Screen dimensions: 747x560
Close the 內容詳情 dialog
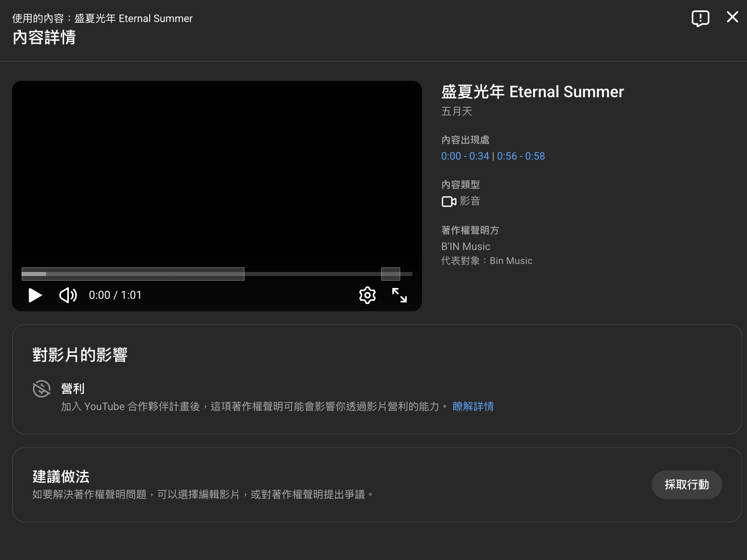click(x=732, y=17)
